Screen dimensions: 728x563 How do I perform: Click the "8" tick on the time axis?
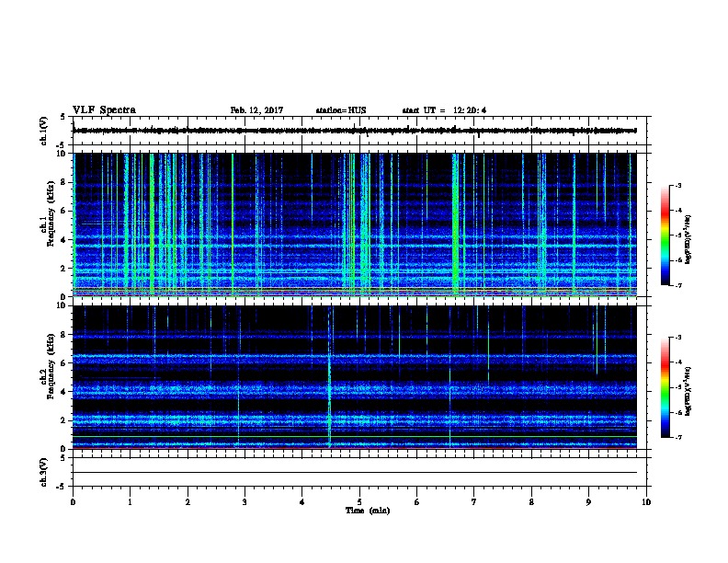[531, 502]
